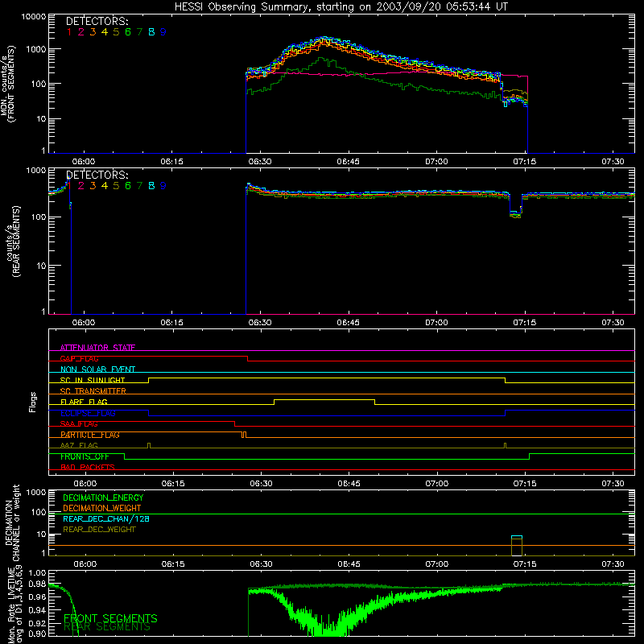
Task: Select the SC_TRANSMITTER flag label
Action: pos(93,391)
